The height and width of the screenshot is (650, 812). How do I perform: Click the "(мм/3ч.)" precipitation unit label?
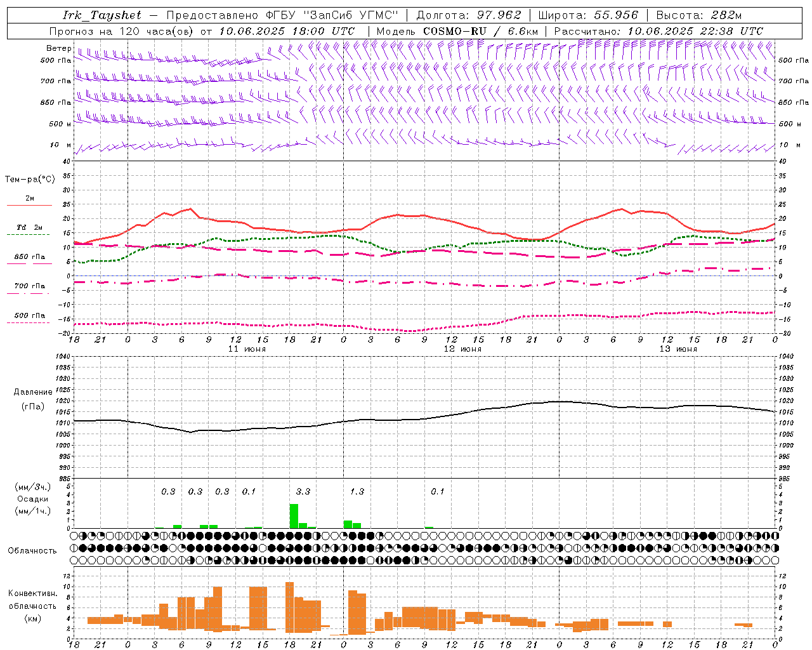click(32, 487)
